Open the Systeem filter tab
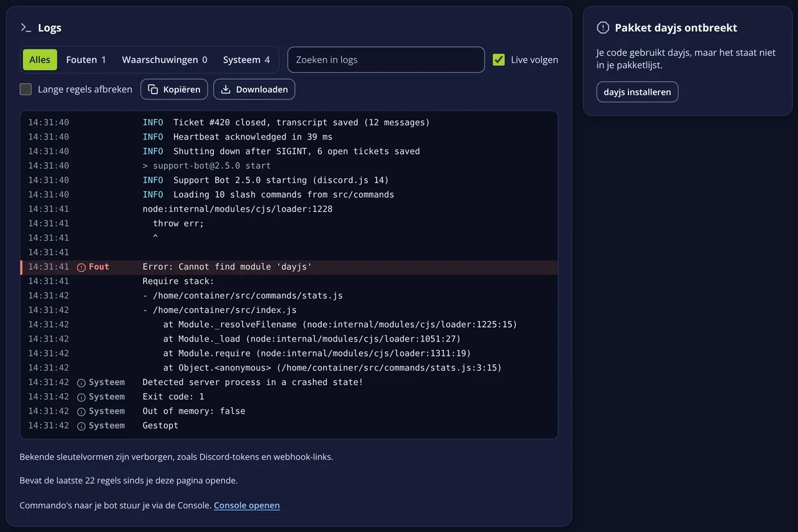Image resolution: width=798 pixels, height=532 pixels. tap(246, 60)
